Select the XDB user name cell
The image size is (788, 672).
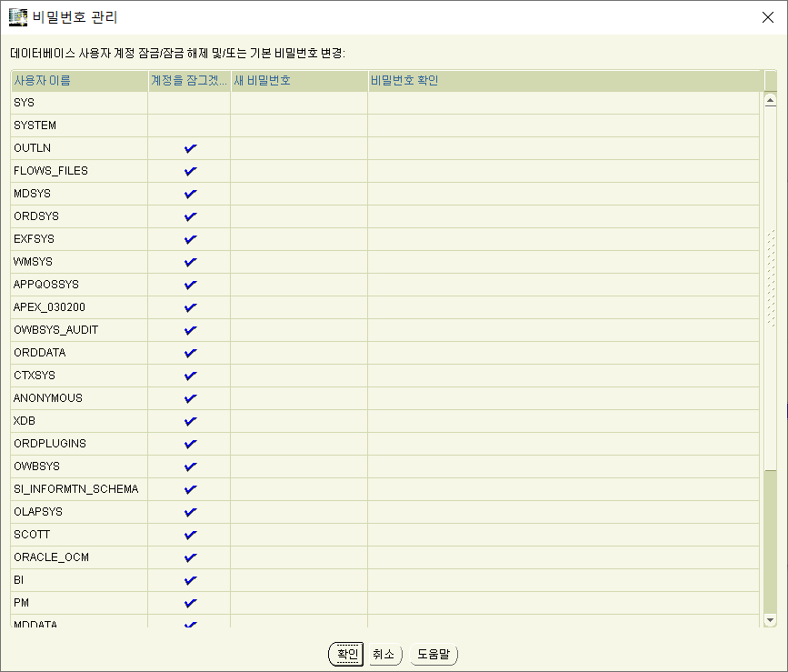(79, 421)
